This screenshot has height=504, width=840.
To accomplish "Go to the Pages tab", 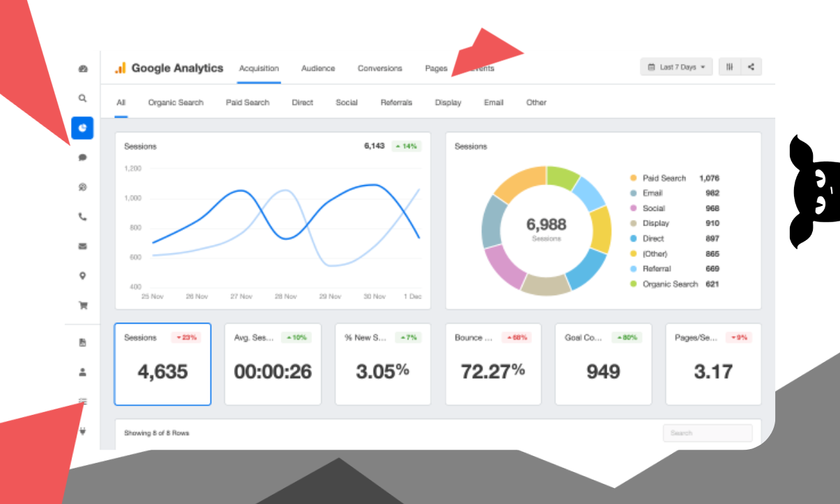I will pyautogui.click(x=436, y=68).
